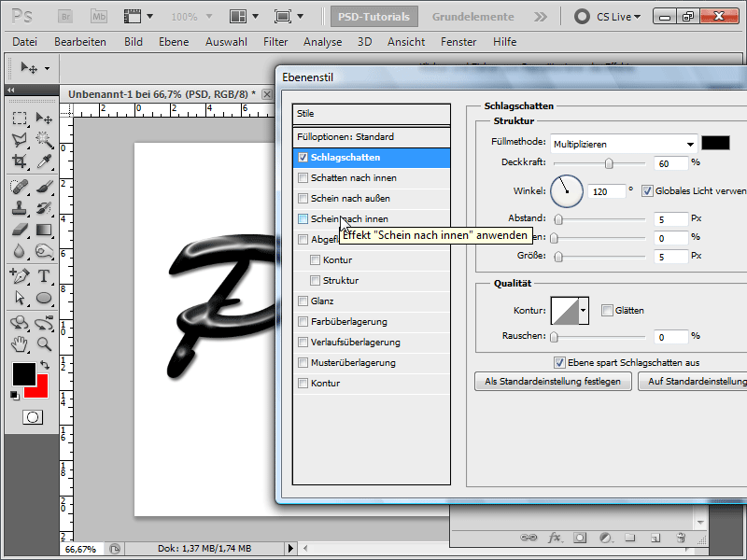
Task: Launch Adobe Bridge from top bar
Action: tap(65, 16)
